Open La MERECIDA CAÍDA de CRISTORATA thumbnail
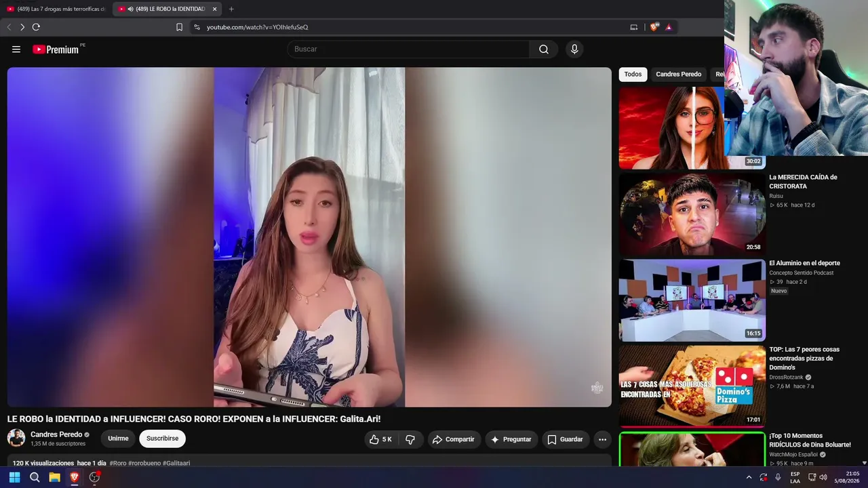Viewport: 868px width, 488px height. [x=692, y=214]
